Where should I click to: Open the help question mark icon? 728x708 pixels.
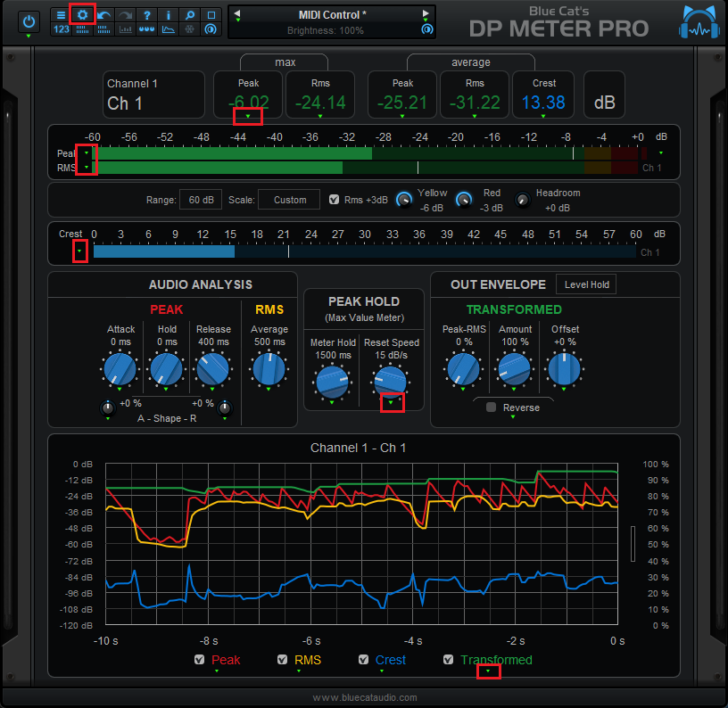(x=146, y=15)
